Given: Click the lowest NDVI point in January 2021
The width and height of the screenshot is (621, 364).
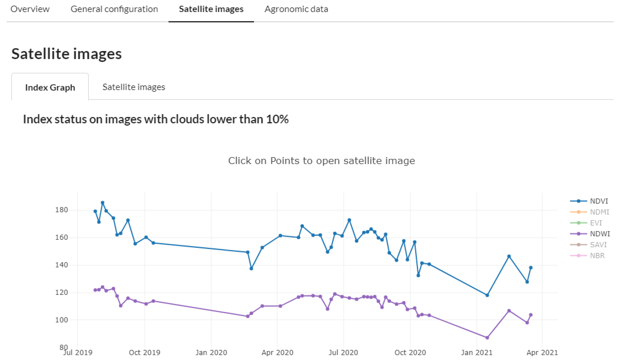Looking at the screenshot, I should pos(487,295).
